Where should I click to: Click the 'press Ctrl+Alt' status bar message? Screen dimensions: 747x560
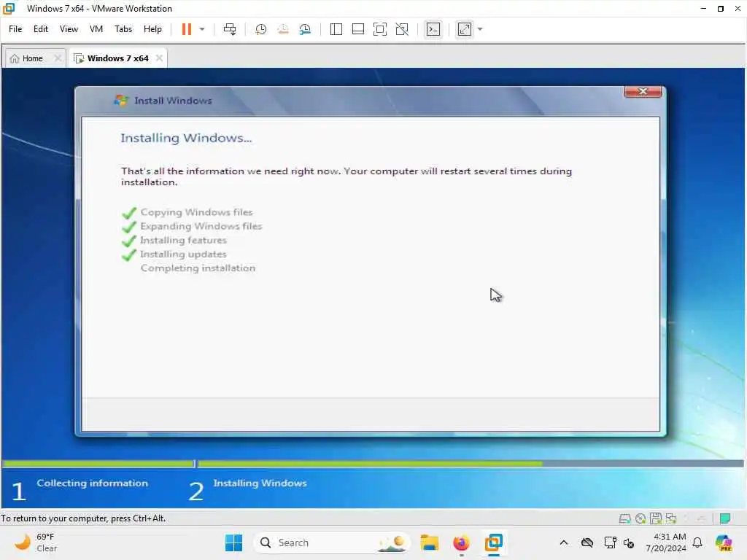click(x=83, y=518)
